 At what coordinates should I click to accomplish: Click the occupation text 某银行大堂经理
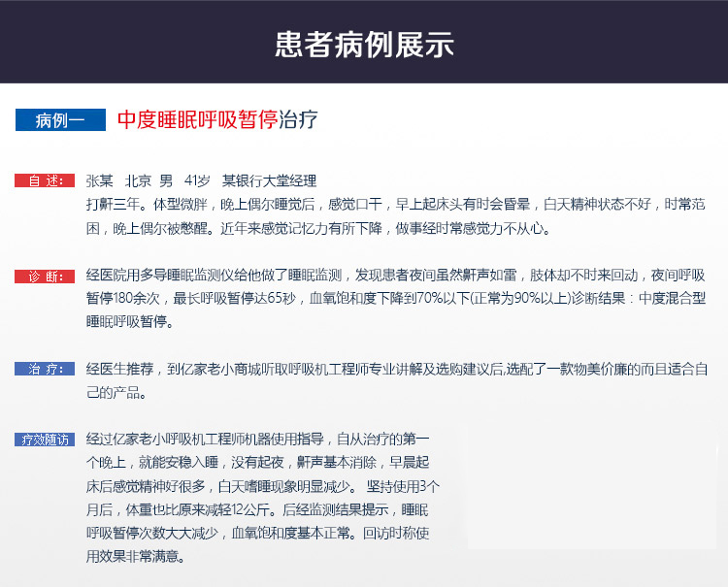269,181
